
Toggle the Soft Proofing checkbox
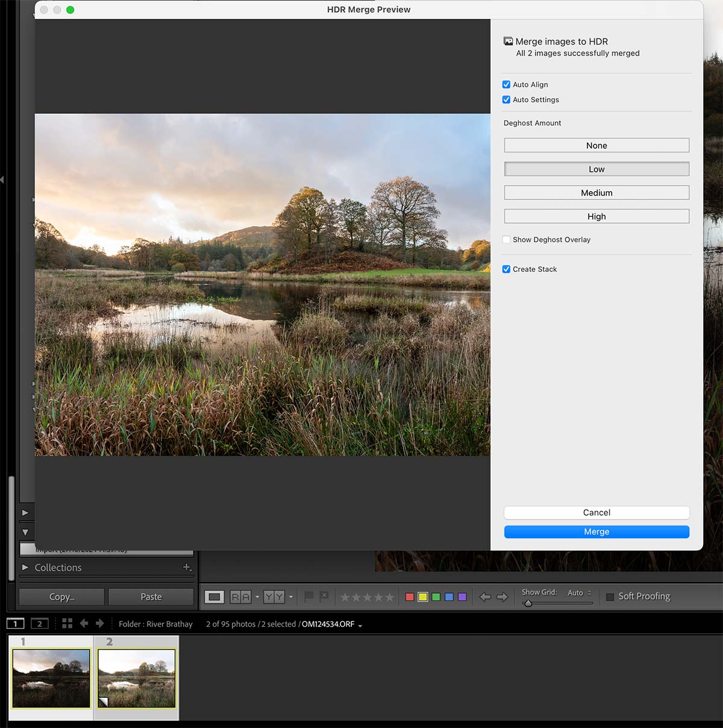[x=610, y=597]
